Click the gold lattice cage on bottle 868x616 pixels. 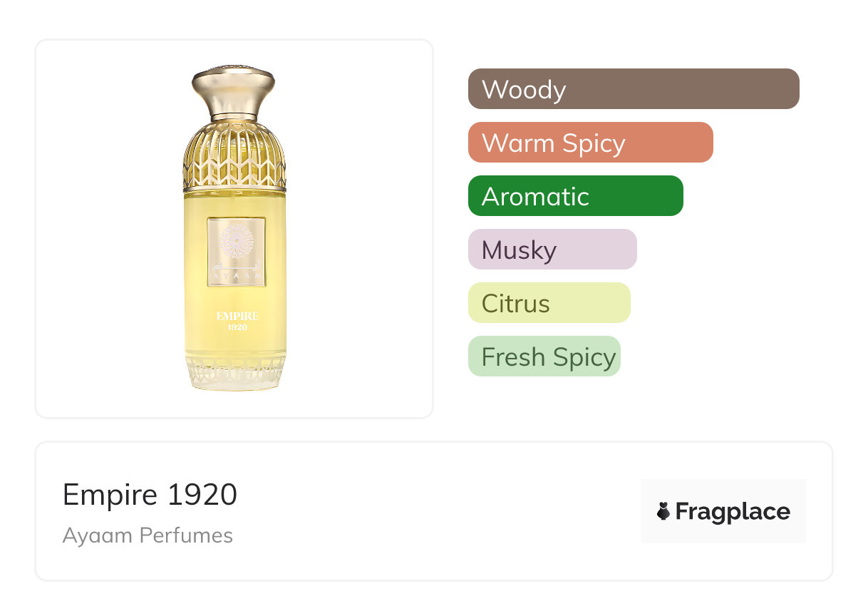coord(234,160)
